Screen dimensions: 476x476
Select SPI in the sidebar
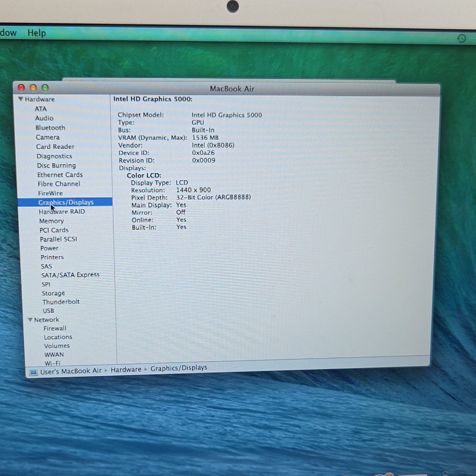tap(46, 284)
